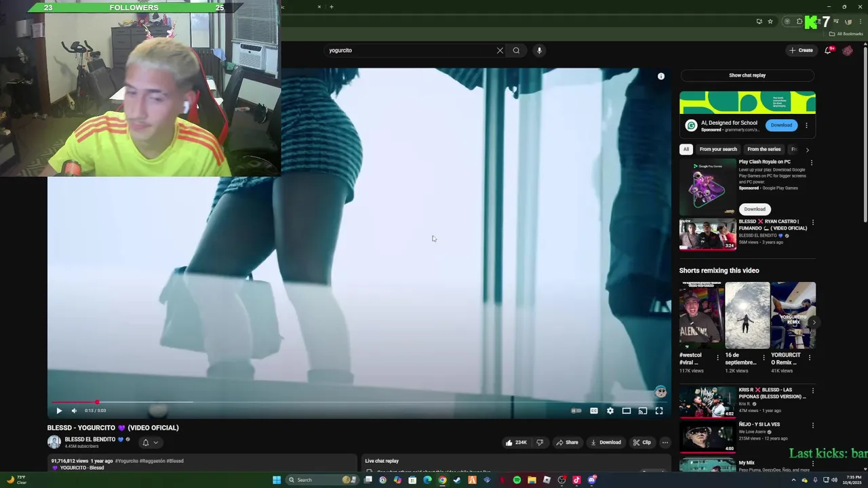Open Spotify from taskbar

pyautogui.click(x=517, y=480)
